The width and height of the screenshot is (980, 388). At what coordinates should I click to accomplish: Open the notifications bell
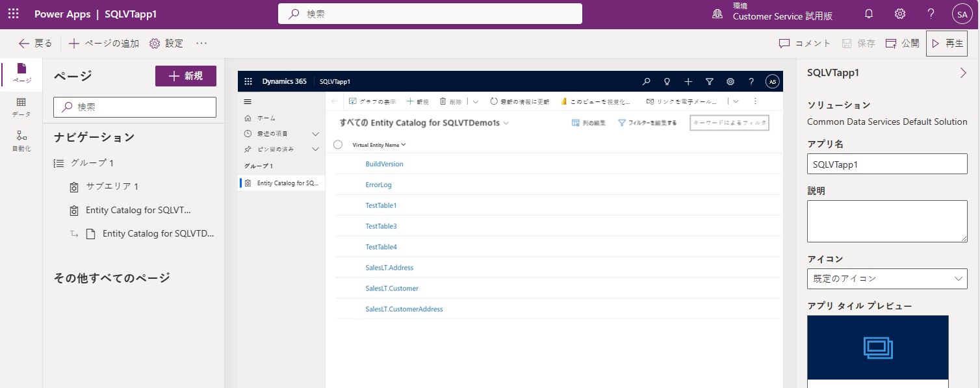869,14
